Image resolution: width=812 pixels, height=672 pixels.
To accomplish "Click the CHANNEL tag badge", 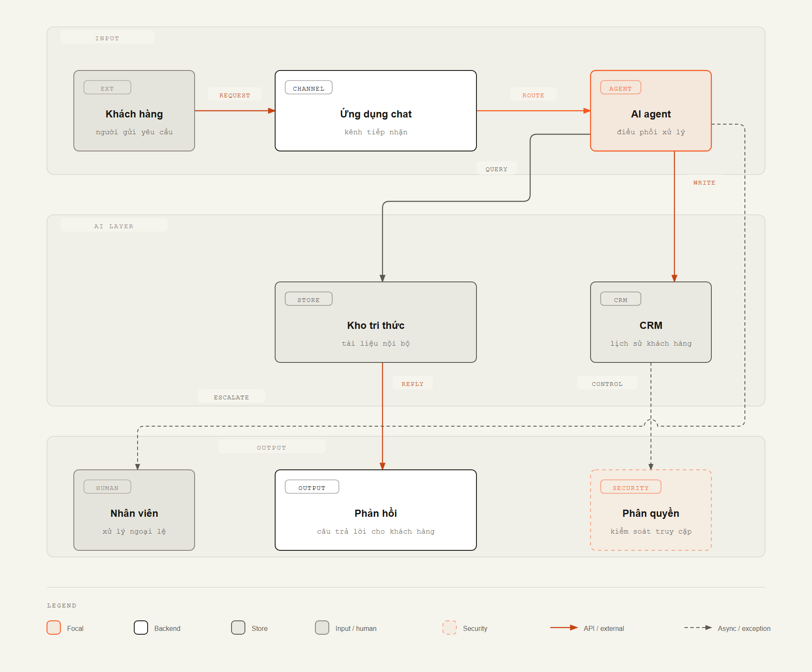I will pos(309,88).
